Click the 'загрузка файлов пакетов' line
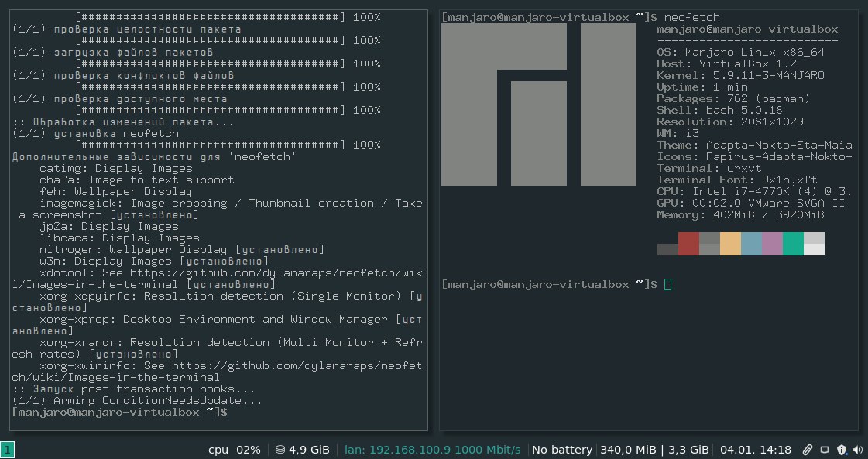Screen dimensions: 868x459 tap(112, 52)
